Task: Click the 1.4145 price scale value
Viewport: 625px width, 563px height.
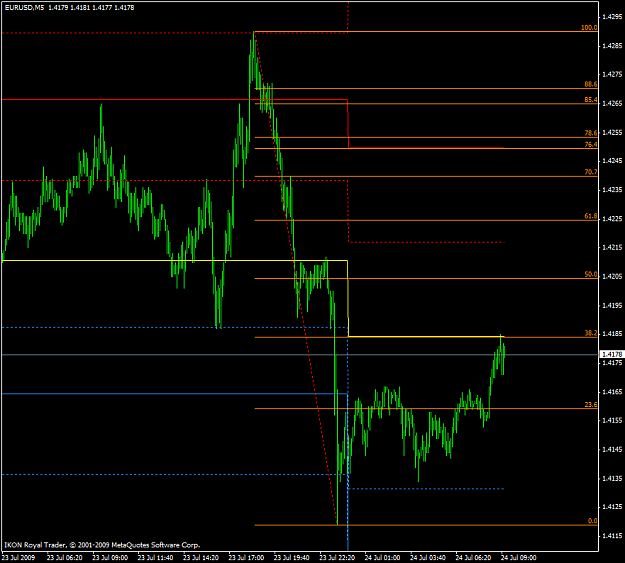Action: coord(612,449)
